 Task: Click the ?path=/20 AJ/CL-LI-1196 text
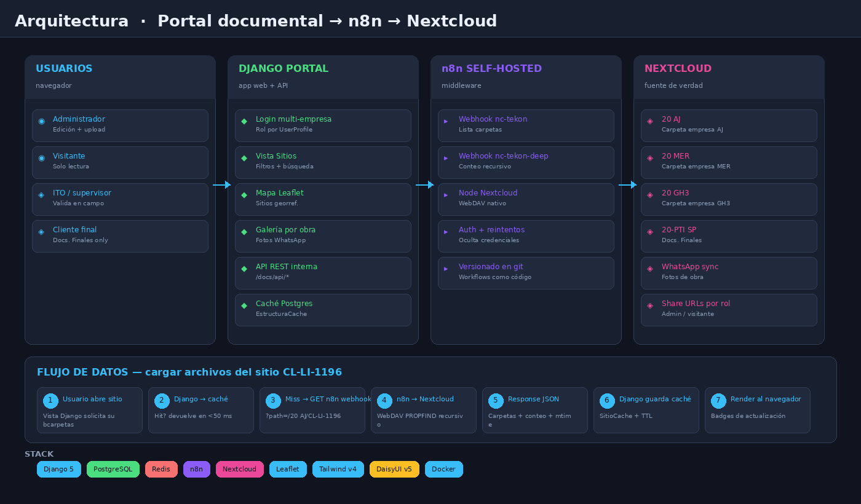pyautogui.click(x=303, y=416)
